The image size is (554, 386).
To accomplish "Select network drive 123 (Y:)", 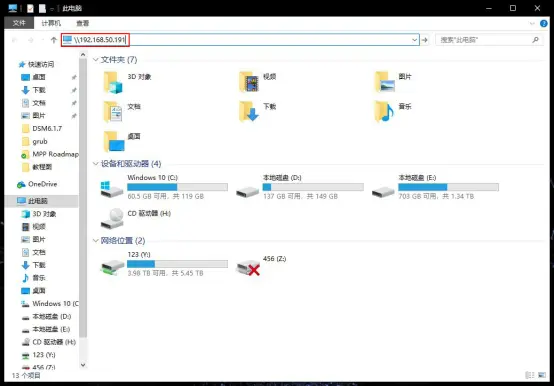I will click(x=164, y=264).
